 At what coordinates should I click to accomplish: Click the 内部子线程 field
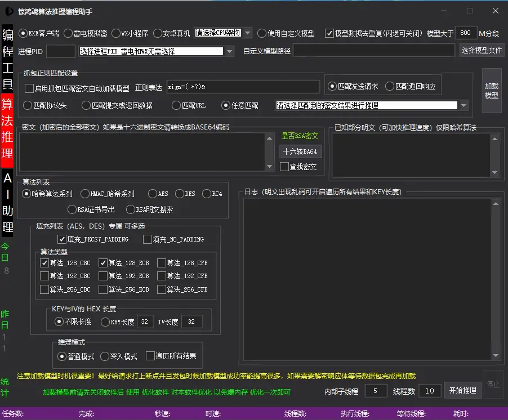(x=376, y=391)
